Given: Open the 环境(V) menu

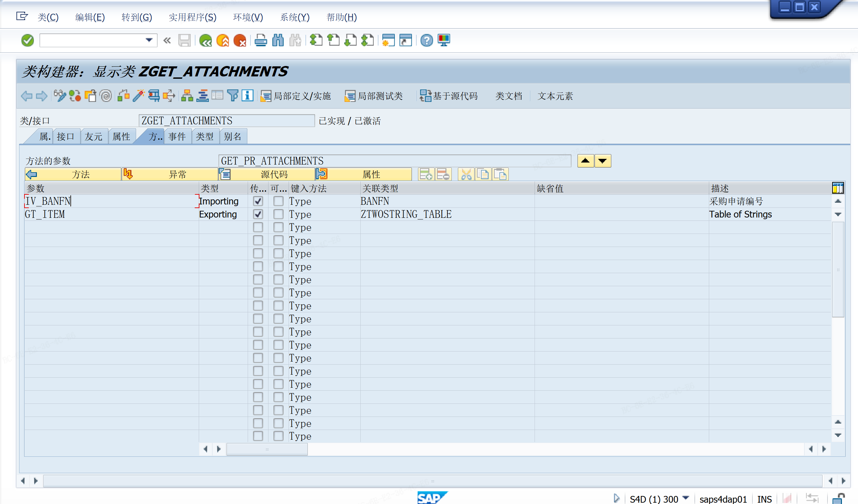Looking at the screenshot, I should [x=248, y=17].
